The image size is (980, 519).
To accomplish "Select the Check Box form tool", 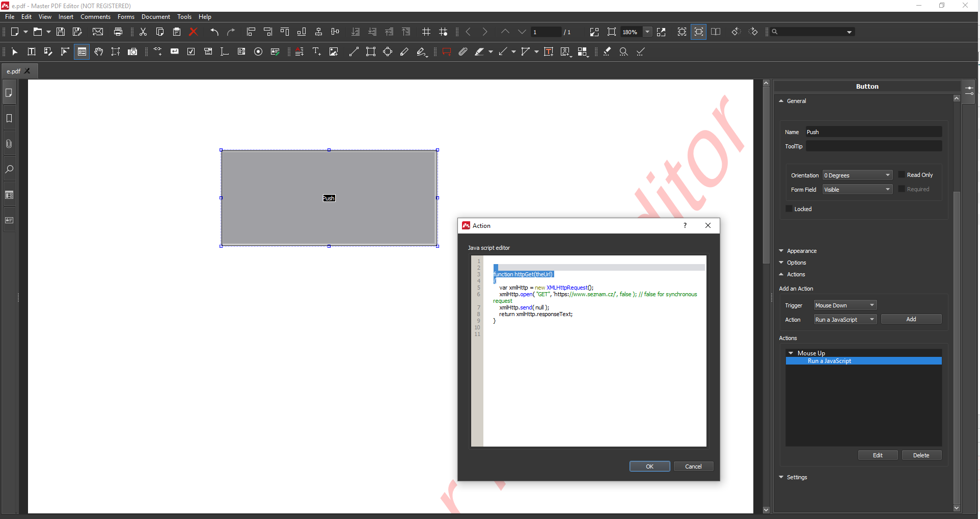I will pos(191,51).
